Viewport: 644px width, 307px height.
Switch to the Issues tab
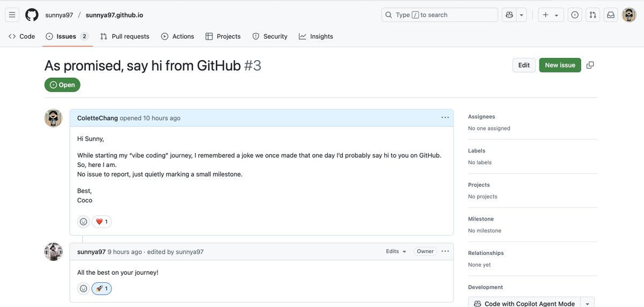pos(67,36)
